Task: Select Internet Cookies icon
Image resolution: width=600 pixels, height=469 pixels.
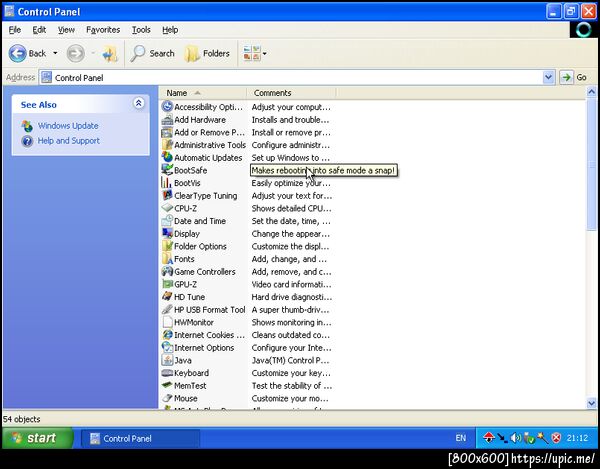Action: (167, 335)
